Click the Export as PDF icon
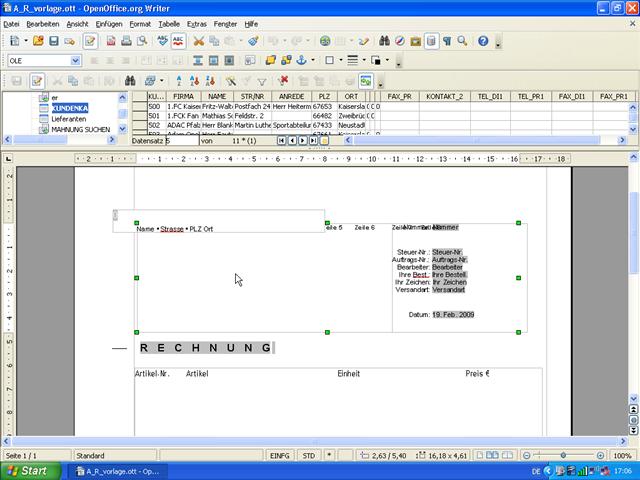Viewport: 640px width, 480px height. pyautogui.click(x=111, y=41)
